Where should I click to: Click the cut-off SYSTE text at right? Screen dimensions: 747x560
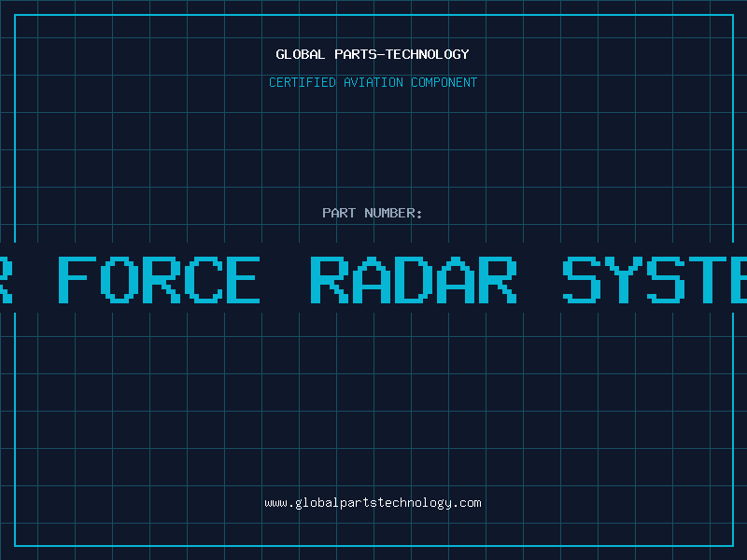[x=655, y=280]
